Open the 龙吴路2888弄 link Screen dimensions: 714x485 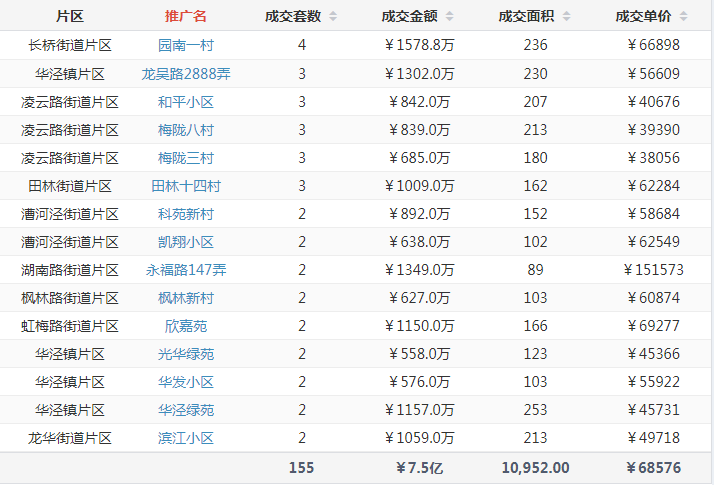pos(186,74)
